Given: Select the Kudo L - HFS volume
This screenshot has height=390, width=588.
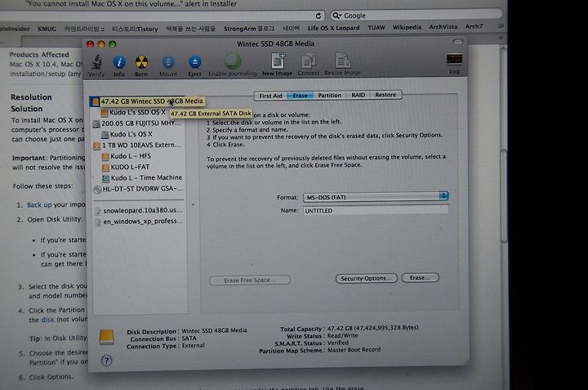Looking at the screenshot, I should (127, 156).
